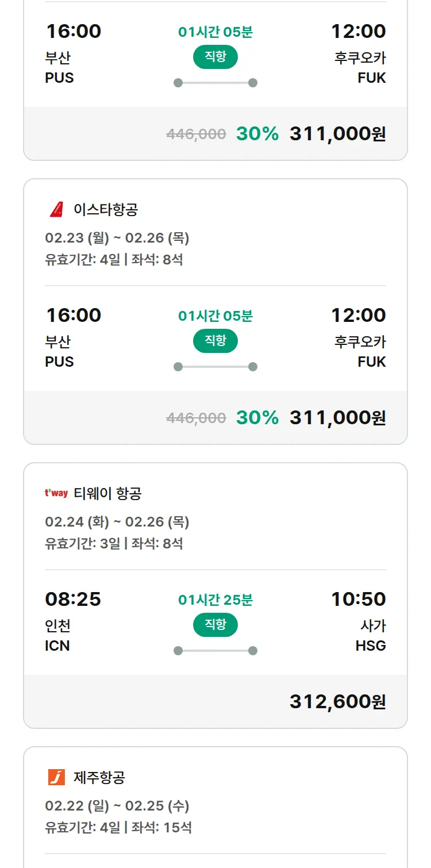Click the 02.23 (월) ~ 02.26 (목) date range
The image size is (431, 868).
pyautogui.click(x=117, y=238)
